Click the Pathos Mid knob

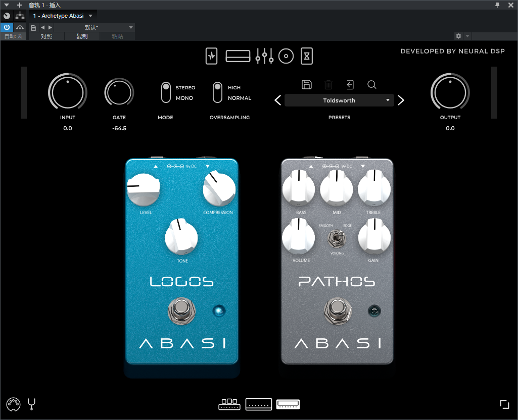pyautogui.click(x=336, y=189)
